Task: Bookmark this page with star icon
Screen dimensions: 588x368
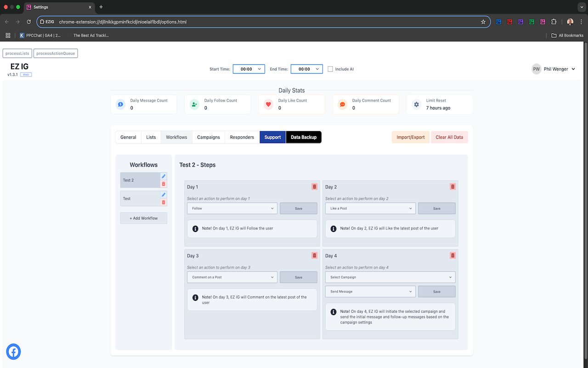Action: [483, 22]
